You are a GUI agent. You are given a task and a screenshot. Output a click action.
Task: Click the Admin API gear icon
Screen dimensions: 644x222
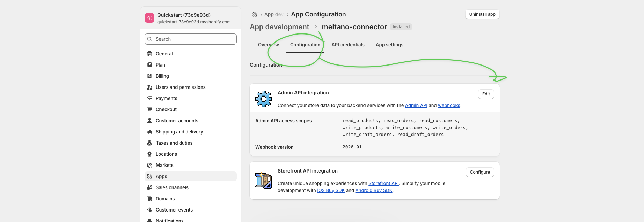coord(264,99)
